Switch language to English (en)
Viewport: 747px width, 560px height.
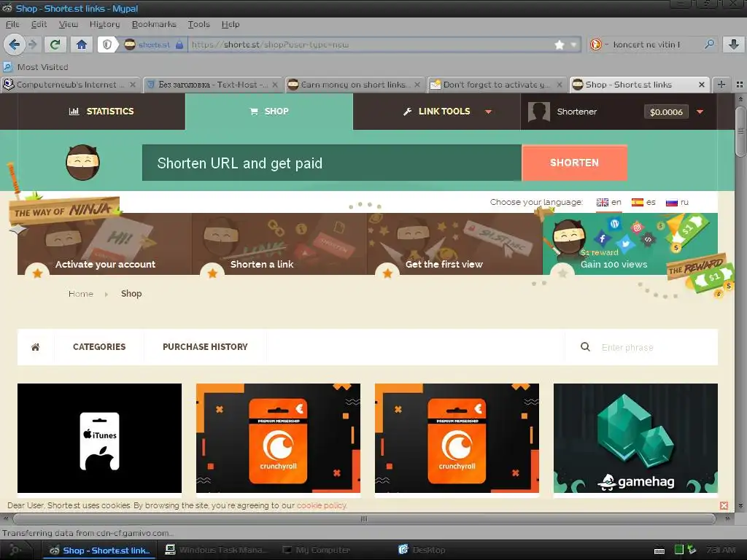tap(609, 202)
